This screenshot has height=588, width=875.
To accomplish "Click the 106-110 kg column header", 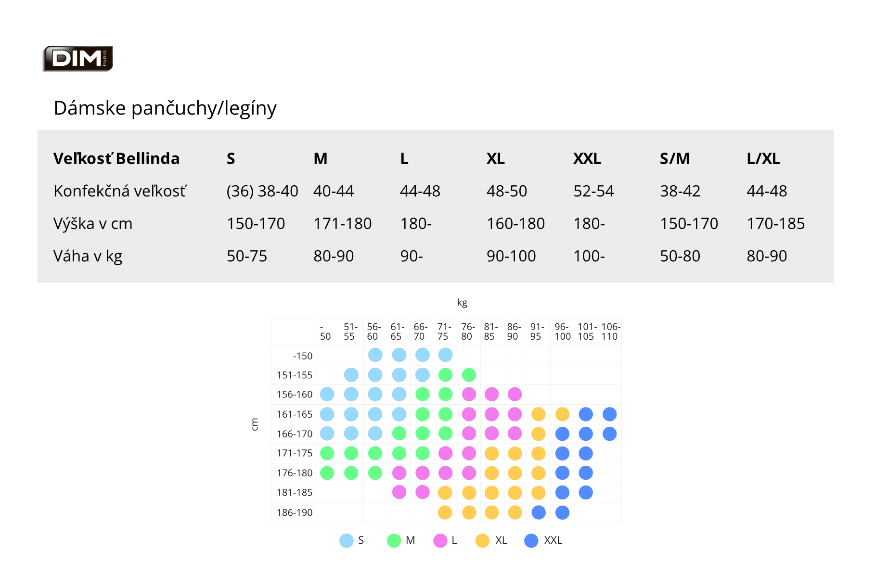I will pos(610,332).
